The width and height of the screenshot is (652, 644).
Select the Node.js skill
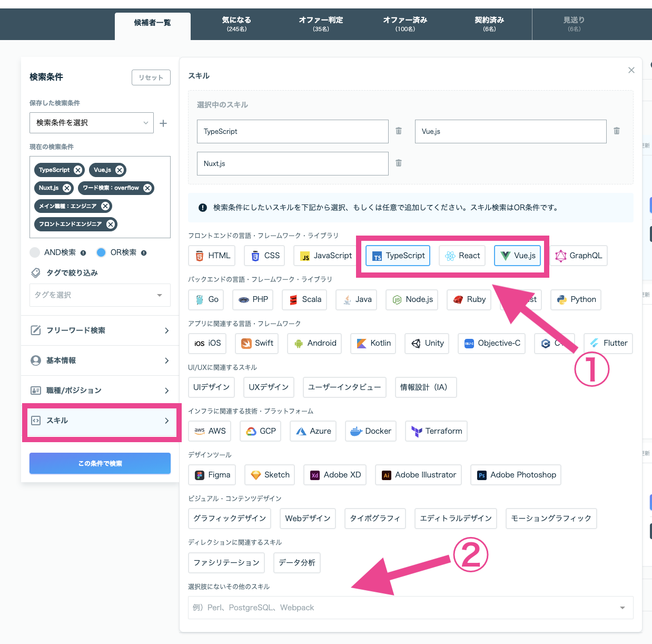tap(412, 299)
